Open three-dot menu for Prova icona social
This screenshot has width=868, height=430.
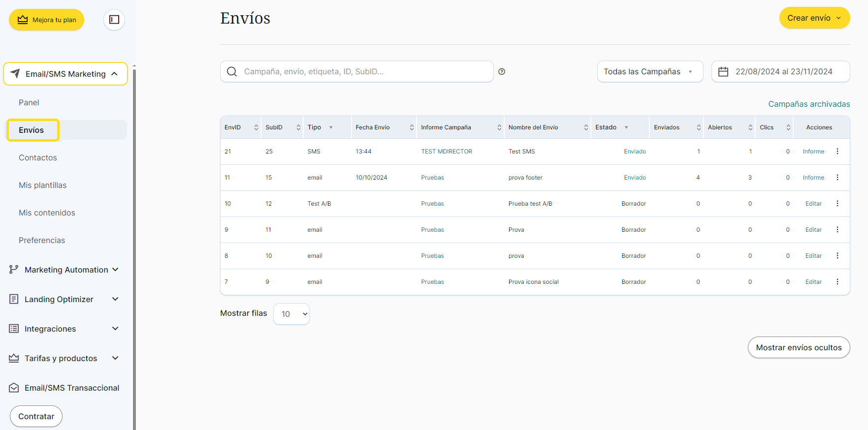tap(837, 282)
